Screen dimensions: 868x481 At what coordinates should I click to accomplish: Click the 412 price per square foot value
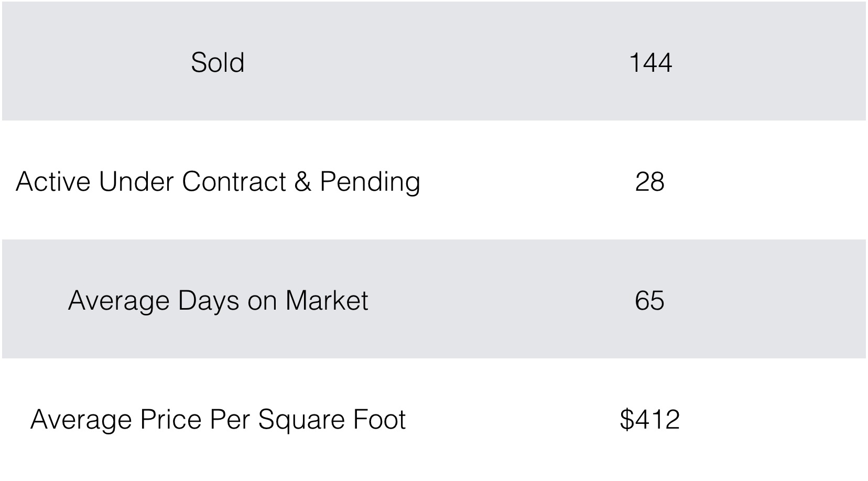[x=656, y=420]
